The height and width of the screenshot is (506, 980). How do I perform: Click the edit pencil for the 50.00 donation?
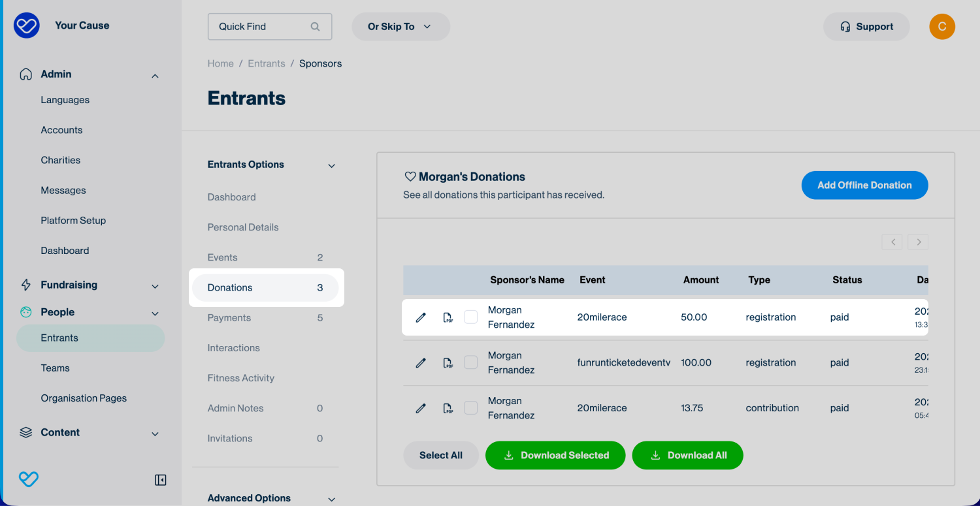pos(421,317)
